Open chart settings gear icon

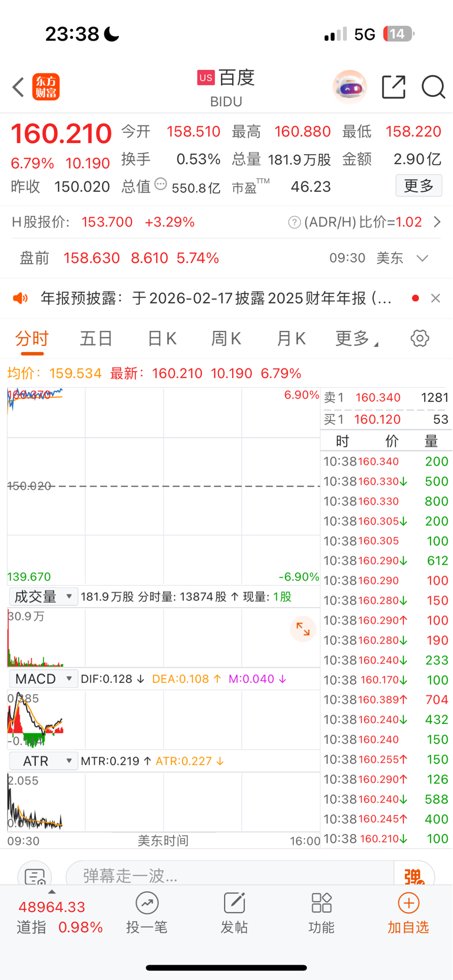click(x=419, y=338)
